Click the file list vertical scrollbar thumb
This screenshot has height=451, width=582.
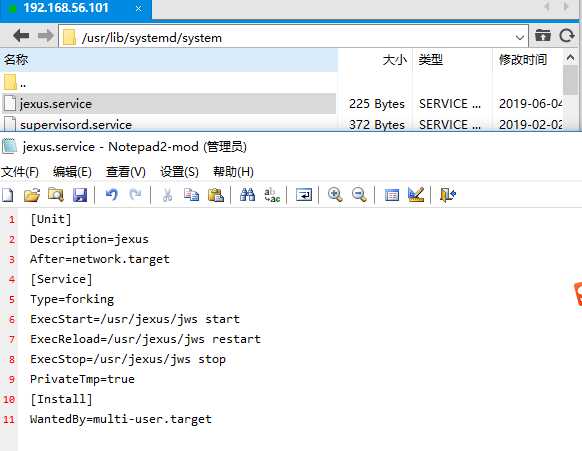(570, 80)
